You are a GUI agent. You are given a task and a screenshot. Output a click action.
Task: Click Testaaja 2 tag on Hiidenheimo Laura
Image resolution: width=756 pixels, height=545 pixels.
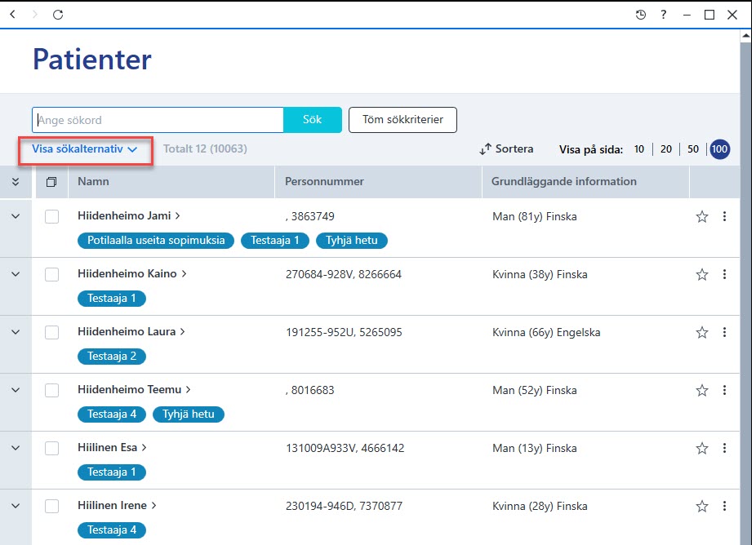coord(112,356)
